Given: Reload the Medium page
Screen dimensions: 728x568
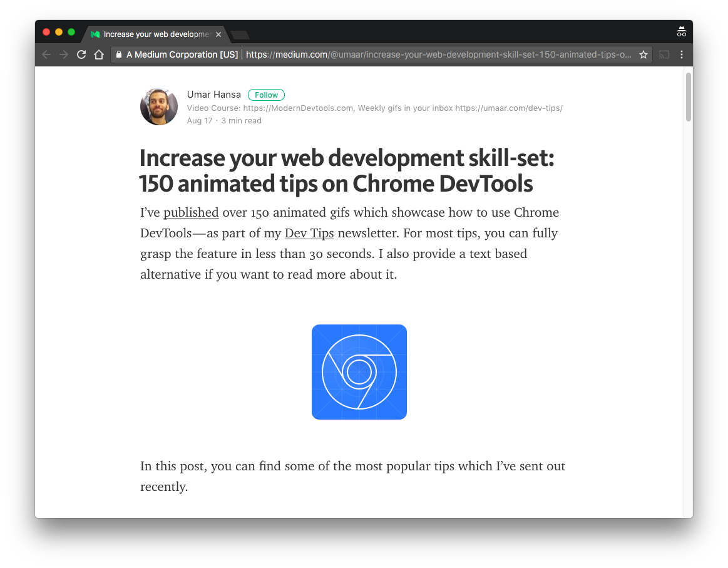Looking at the screenshot, I should click(x=81, y=55).
